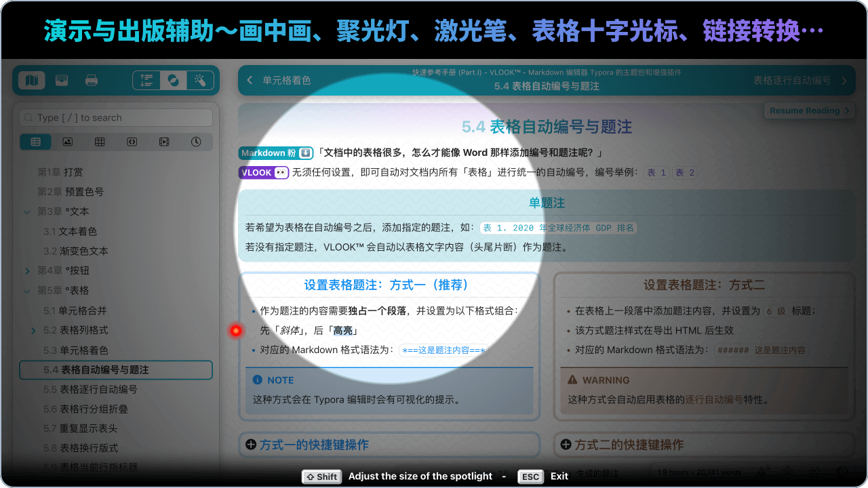Toggle the paragraph line-spacing button

point(146,81)
